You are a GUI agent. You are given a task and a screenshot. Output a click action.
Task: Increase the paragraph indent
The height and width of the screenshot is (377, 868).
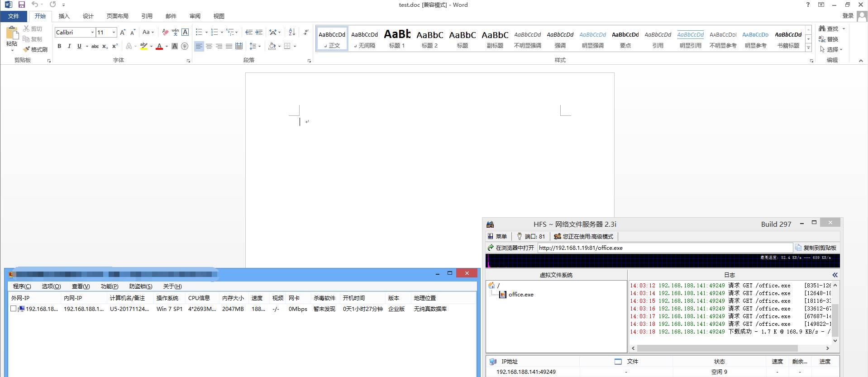coord(259,32)
